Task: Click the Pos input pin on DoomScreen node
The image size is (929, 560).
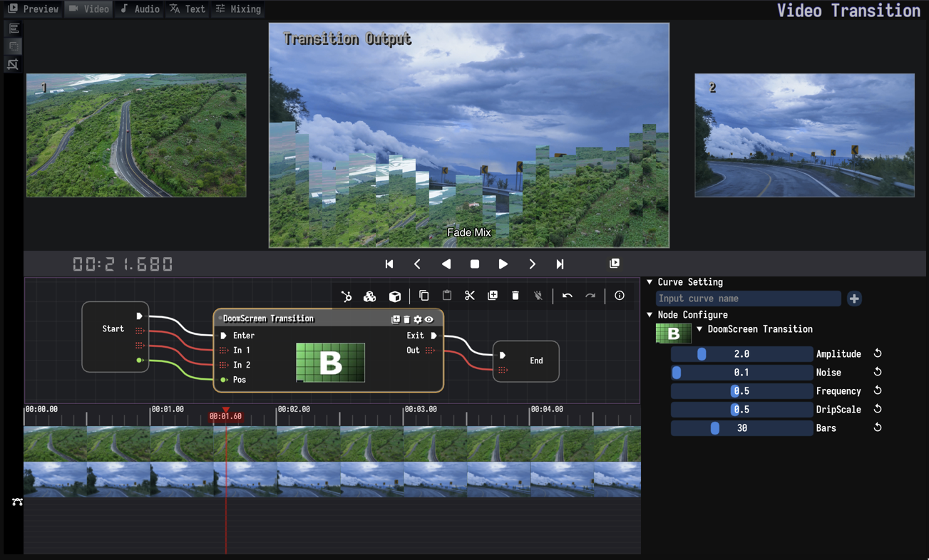Action: [224, 380]
